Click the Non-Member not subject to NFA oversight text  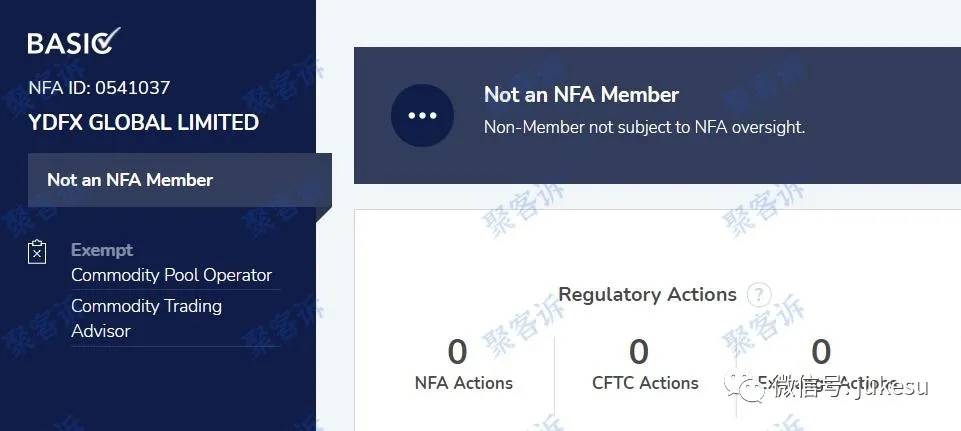click(x=644, y=127)
